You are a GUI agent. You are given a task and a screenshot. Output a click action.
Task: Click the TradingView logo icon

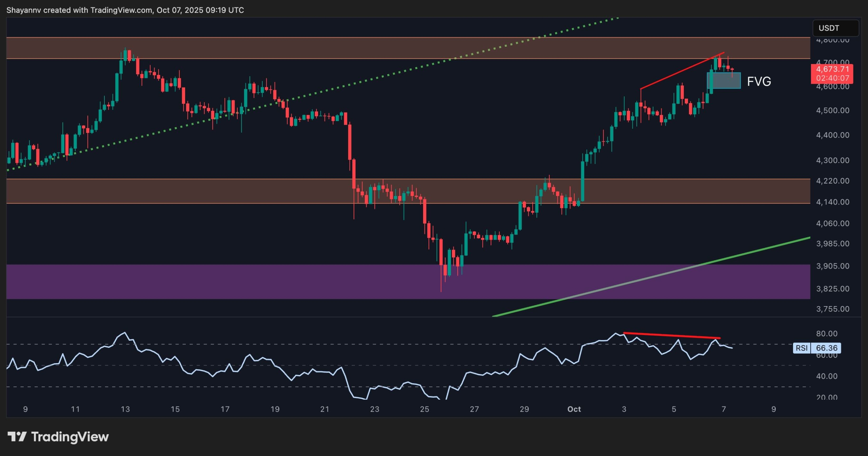[17, 437]
